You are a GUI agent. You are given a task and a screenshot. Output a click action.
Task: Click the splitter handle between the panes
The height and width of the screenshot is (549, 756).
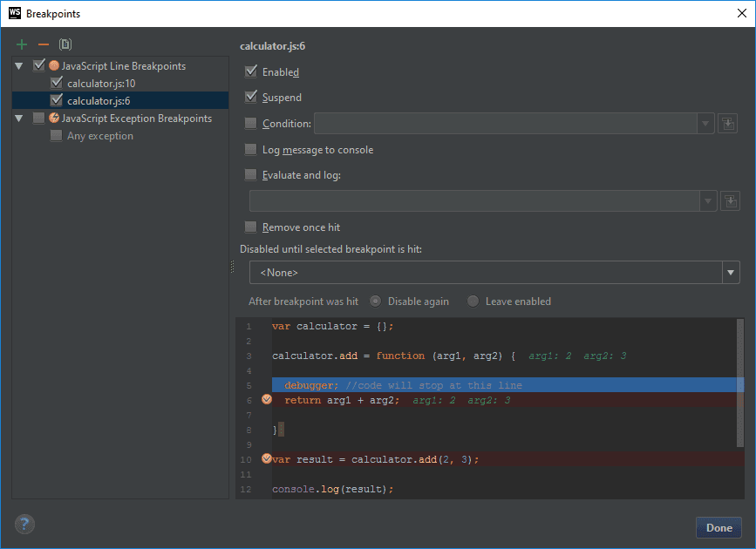click(x=233, y=267)
